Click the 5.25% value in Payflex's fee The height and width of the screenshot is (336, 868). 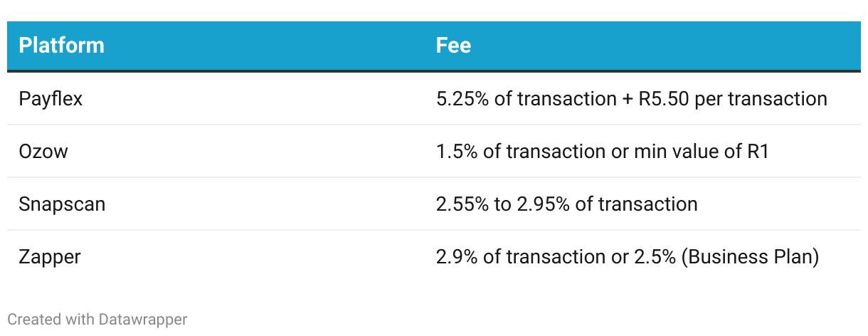462,98
